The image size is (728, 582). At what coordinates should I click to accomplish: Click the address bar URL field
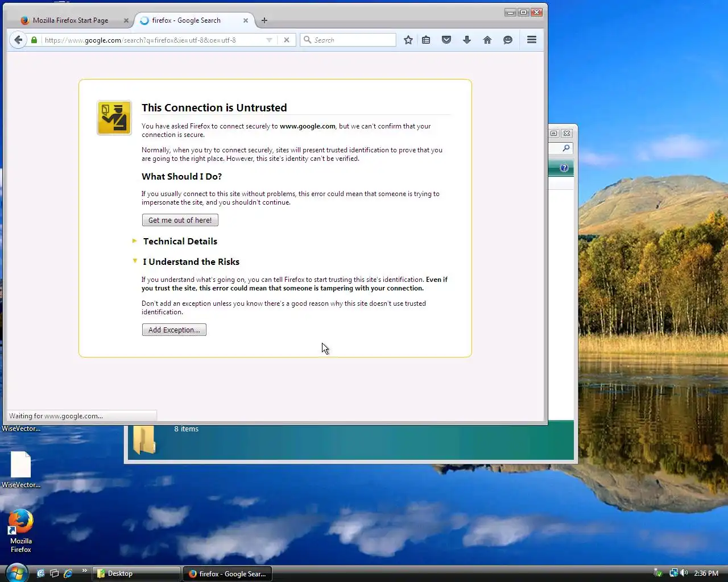(154, 40)
